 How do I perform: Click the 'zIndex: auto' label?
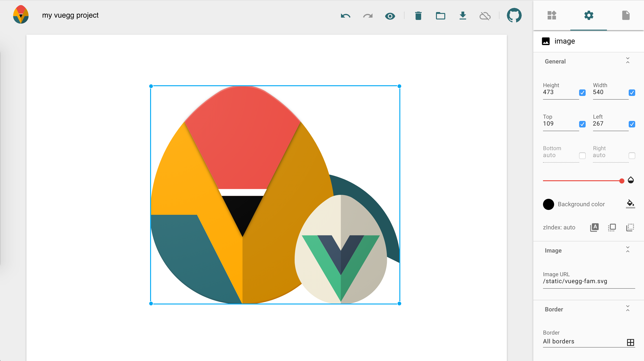[x=559, y=228]
